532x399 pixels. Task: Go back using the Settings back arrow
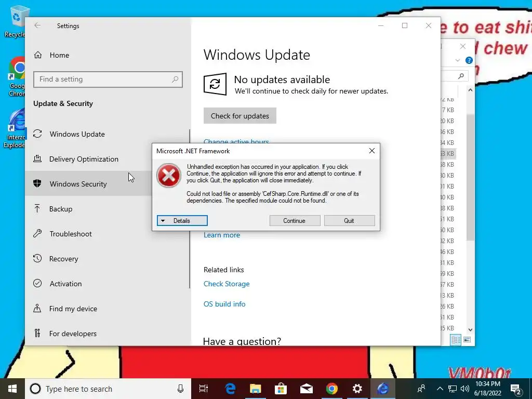click(x=37, y=25)
